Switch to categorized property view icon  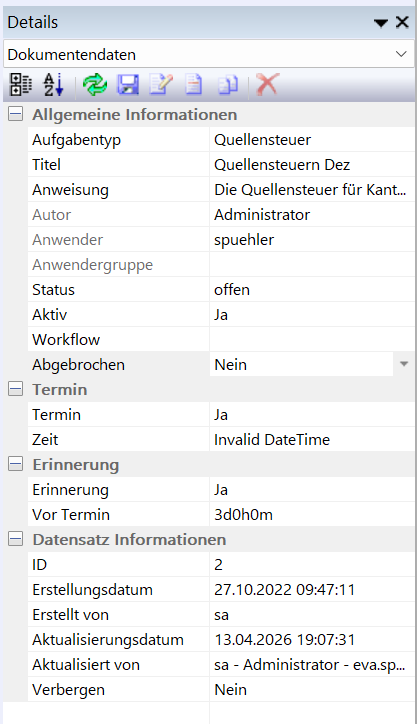pos(20,85)
